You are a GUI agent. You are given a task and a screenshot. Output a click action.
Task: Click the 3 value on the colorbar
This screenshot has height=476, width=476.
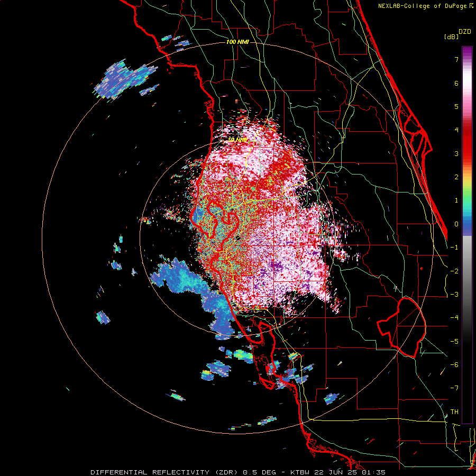tap(456, 153)
